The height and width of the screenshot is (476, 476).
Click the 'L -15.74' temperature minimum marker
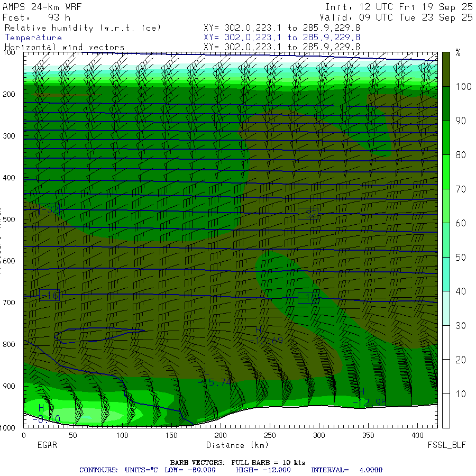(x=214, y=377)
